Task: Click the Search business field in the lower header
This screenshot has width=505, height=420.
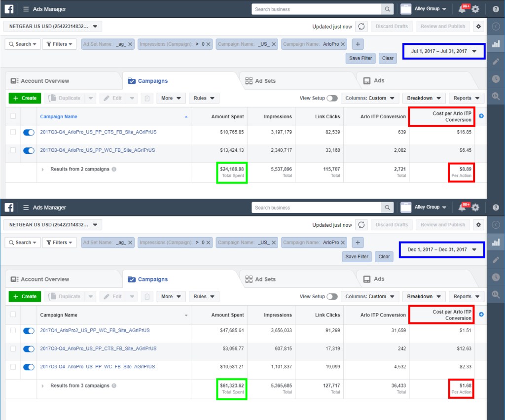Action: [317, 208]
